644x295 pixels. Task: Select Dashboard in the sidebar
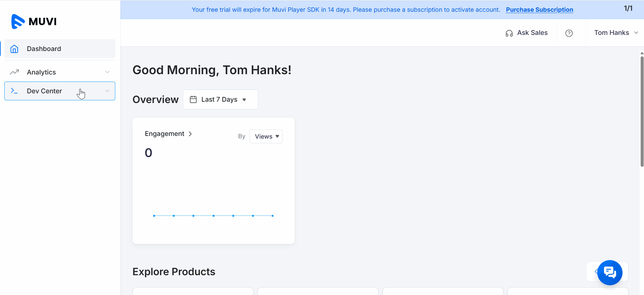coord(44,49)
